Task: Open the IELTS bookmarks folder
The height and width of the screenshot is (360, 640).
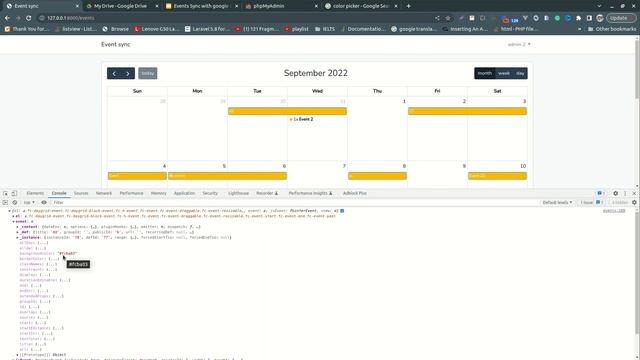Action: (x=325, y=29)
